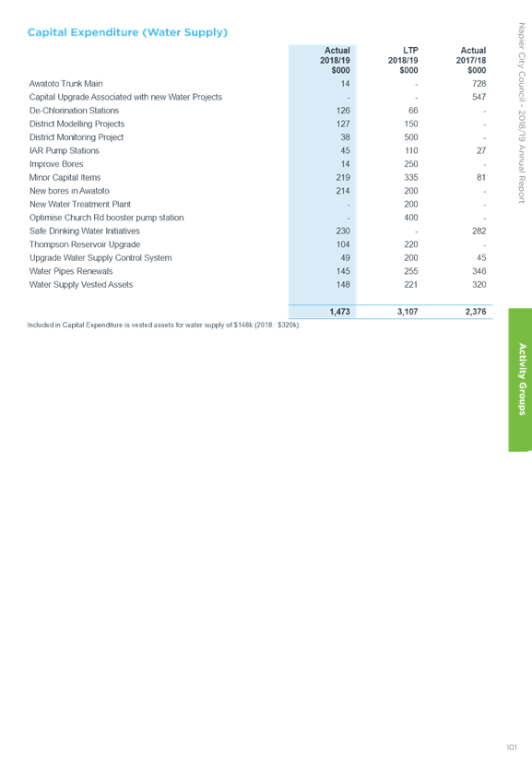Click the De-Chlorination Stations row label
This screenshot has width=532, height=759.
[74, 111]
